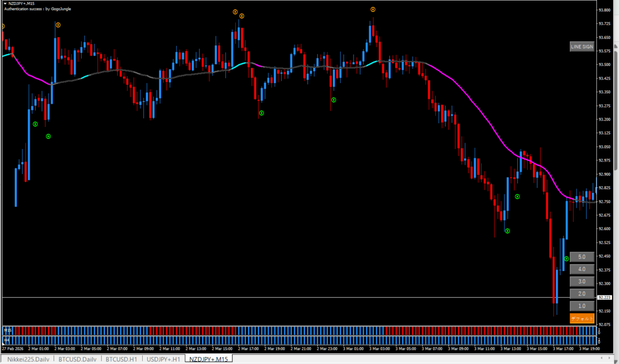Click the 92.223 price label on the scale

pyautogui.click(x=604, y=298)
